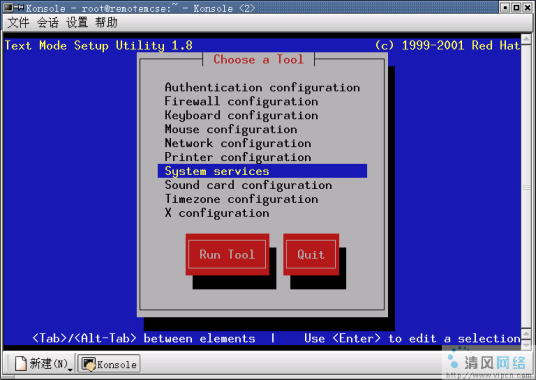The width and height of the screenshot is (536, 380).
Task: Click the terminal vertical scrollbar handle
Action: (526, 187)
